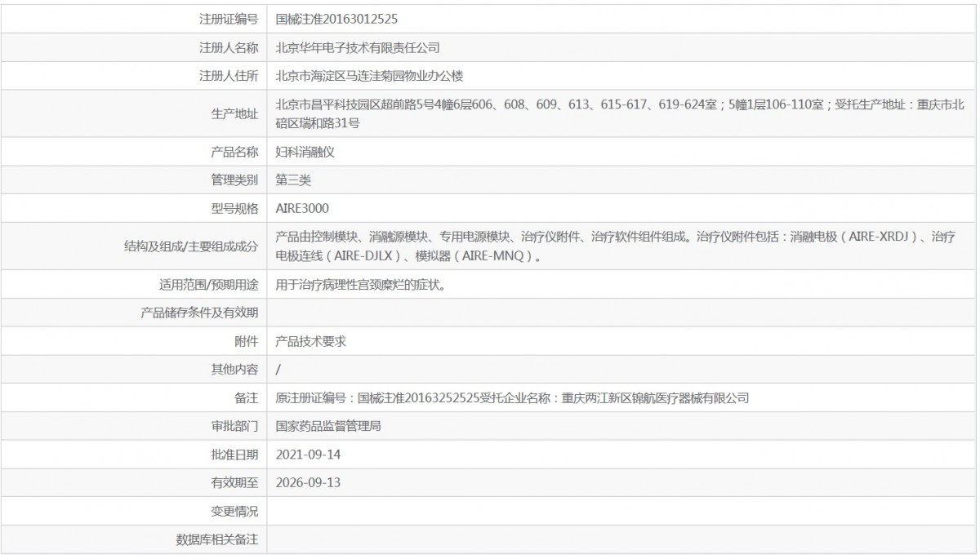Select approval date "2021-09-14"
The image size is (980, 559).
pos(308,455)
